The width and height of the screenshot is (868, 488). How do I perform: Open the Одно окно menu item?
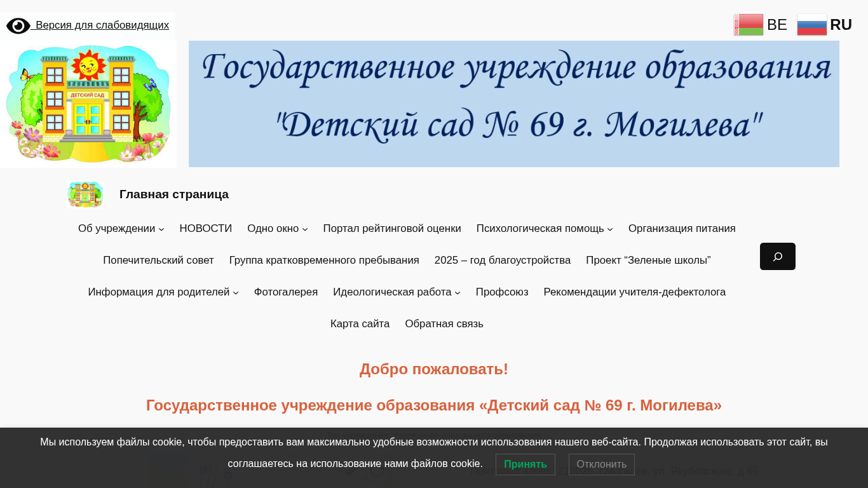click(273, 229)
